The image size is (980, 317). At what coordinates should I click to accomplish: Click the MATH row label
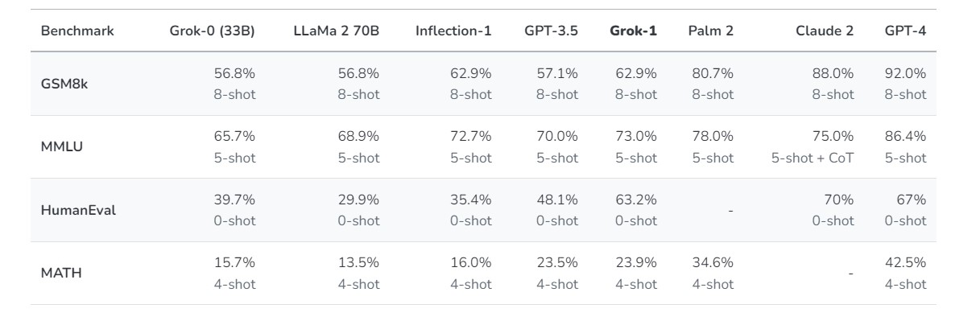61,274
